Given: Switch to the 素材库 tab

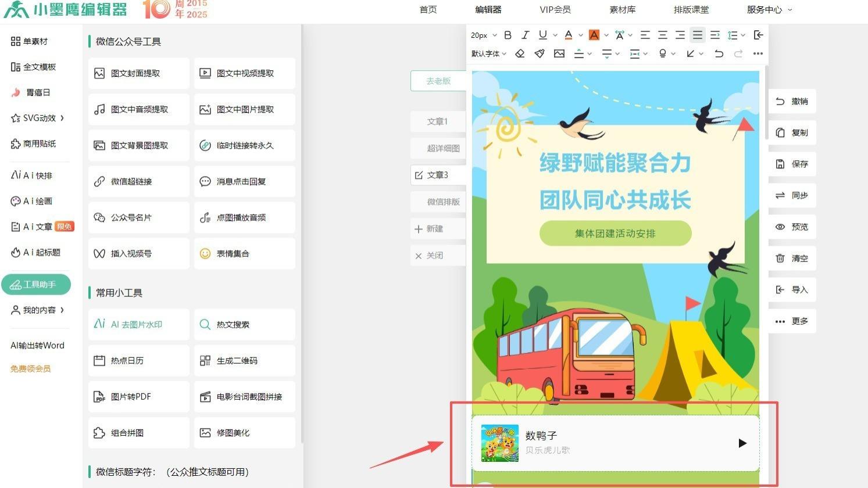Looking at the screenshot, I should [x=622, y=9].
